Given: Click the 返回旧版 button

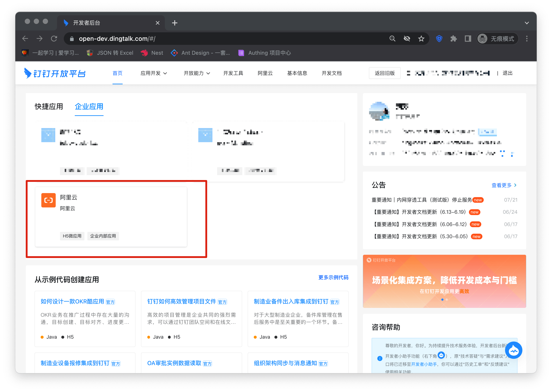Looking at the screenshot, I should click(384, 73).
